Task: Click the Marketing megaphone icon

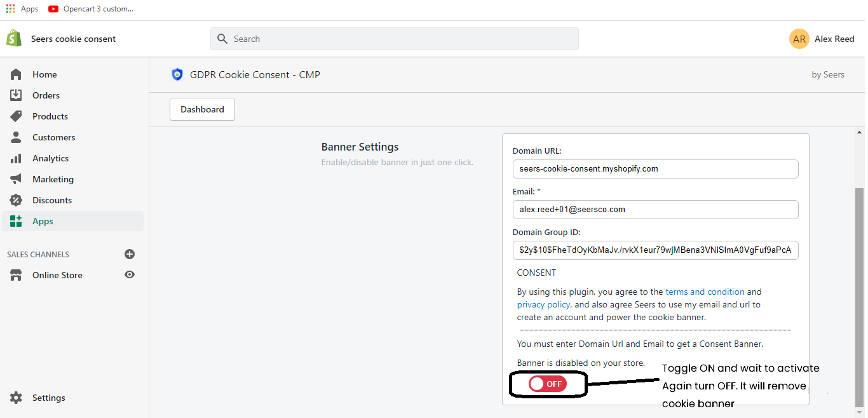Action: click(16, 179)
